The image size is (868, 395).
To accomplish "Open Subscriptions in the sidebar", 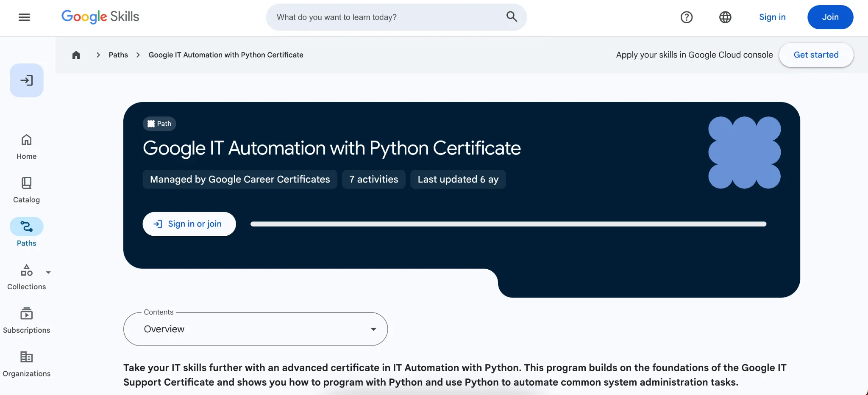I will (x=26, y=321).
